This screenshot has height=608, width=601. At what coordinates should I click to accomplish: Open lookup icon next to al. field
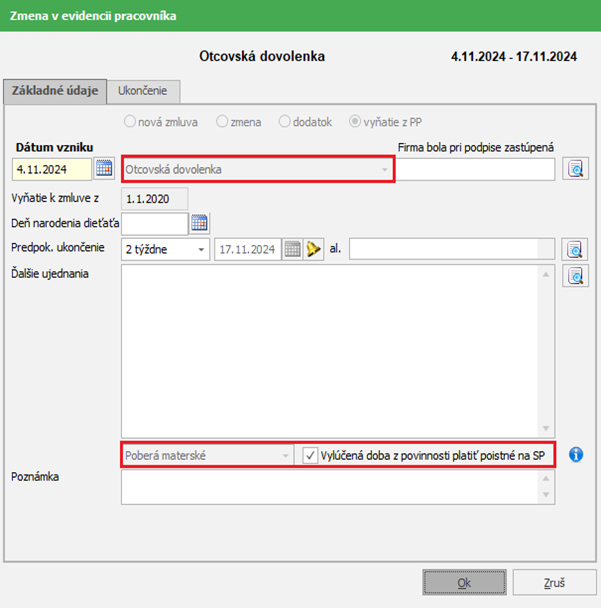(x=575, y=249)
